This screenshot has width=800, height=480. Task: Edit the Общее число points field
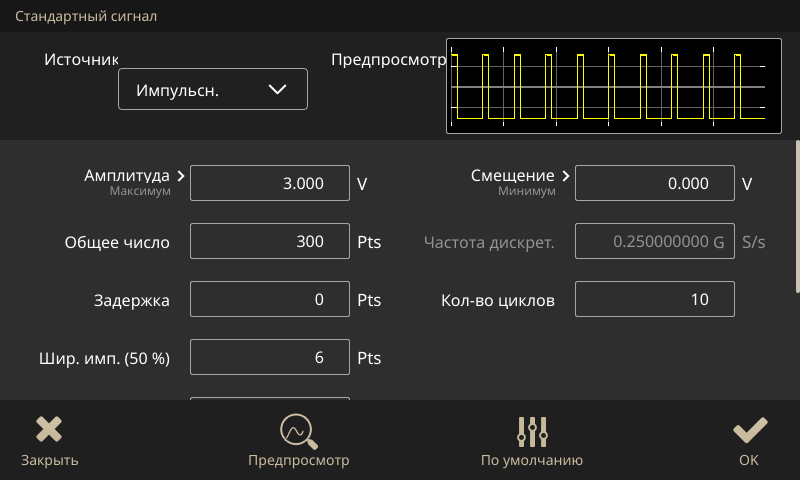coord(270,242)
